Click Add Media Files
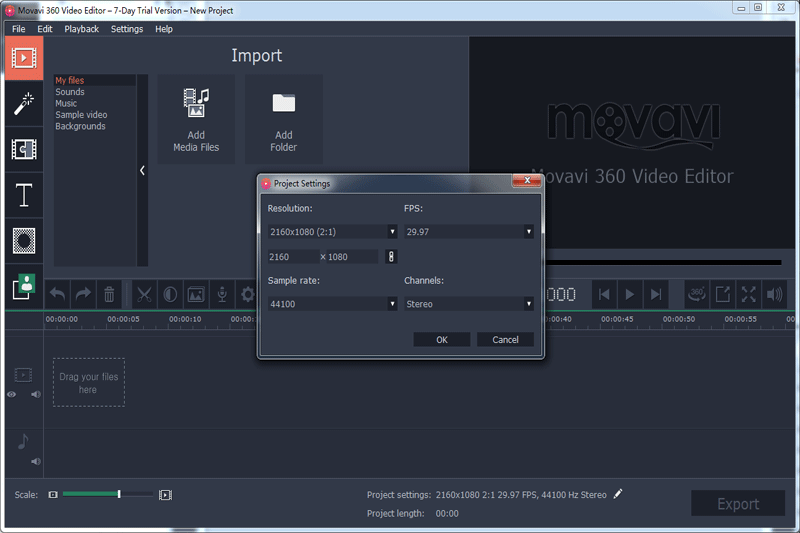 [196, 119]
